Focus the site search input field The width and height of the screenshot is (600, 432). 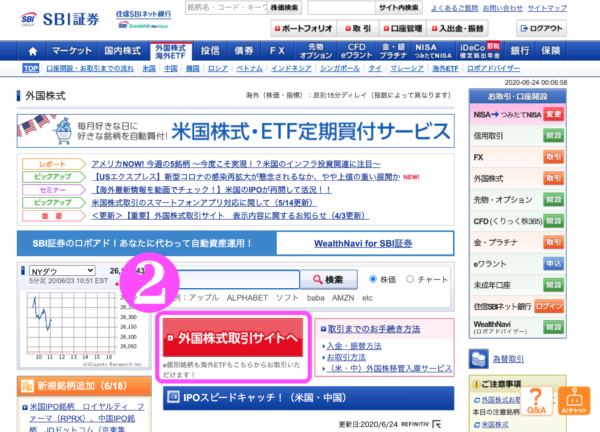pos(341,8)
